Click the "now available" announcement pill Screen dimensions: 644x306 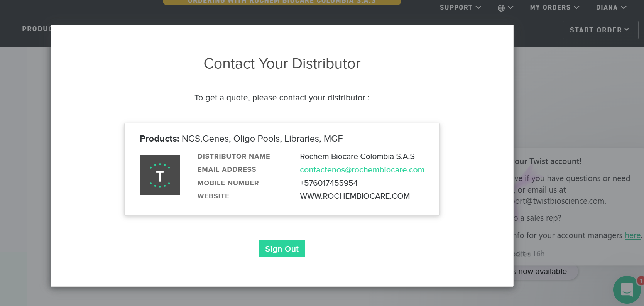coord(544,272)
